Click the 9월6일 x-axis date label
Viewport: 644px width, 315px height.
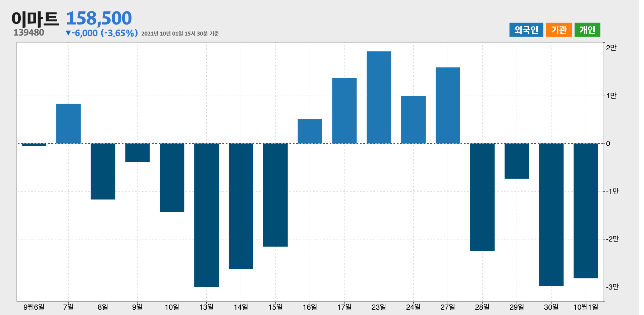click(x=34, y=307)
